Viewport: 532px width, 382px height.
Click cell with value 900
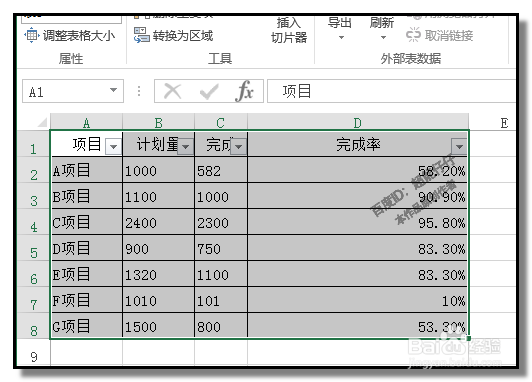pos(158,248)
